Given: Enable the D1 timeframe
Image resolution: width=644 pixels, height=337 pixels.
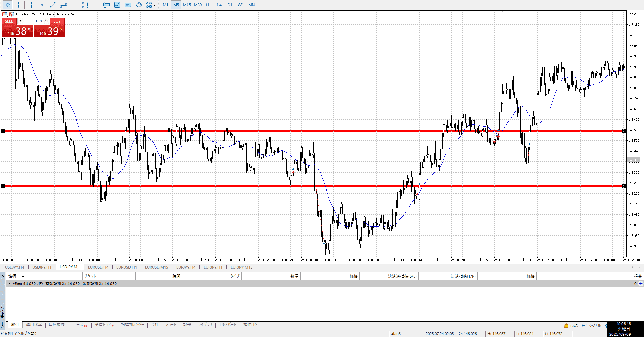Looking at the screenshot, I should (230, 5).
